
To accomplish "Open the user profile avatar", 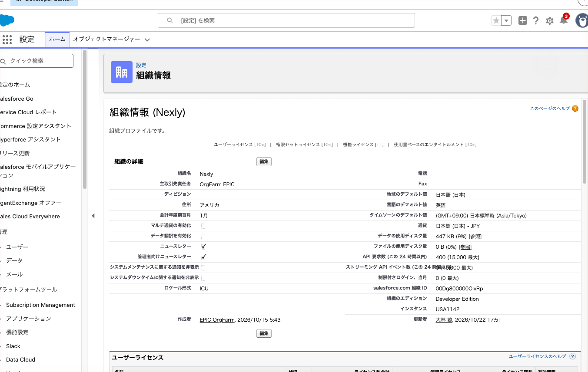I will click(x=582, y=20).
